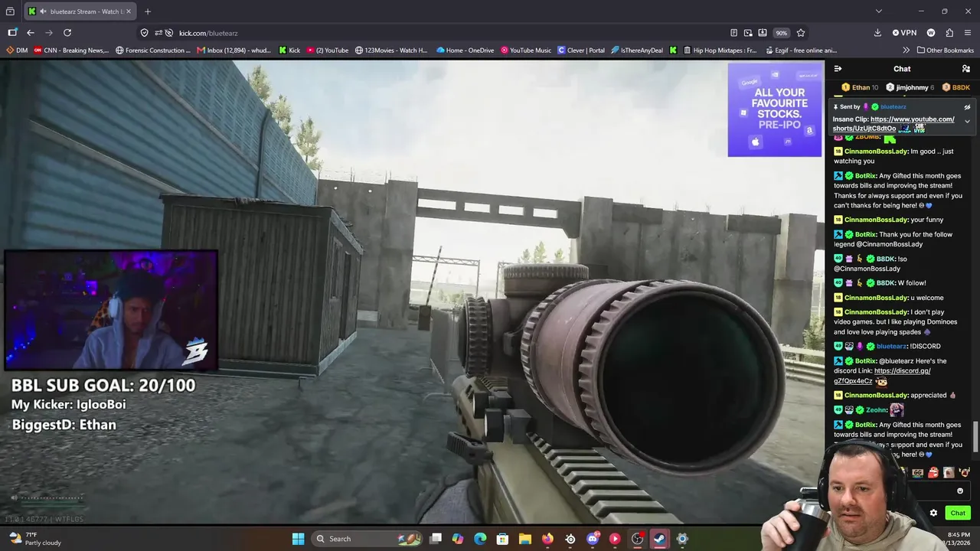Click B8DK on gift leaderboard
The width and height of the screenshot is (980, 551).
point(956,87)
